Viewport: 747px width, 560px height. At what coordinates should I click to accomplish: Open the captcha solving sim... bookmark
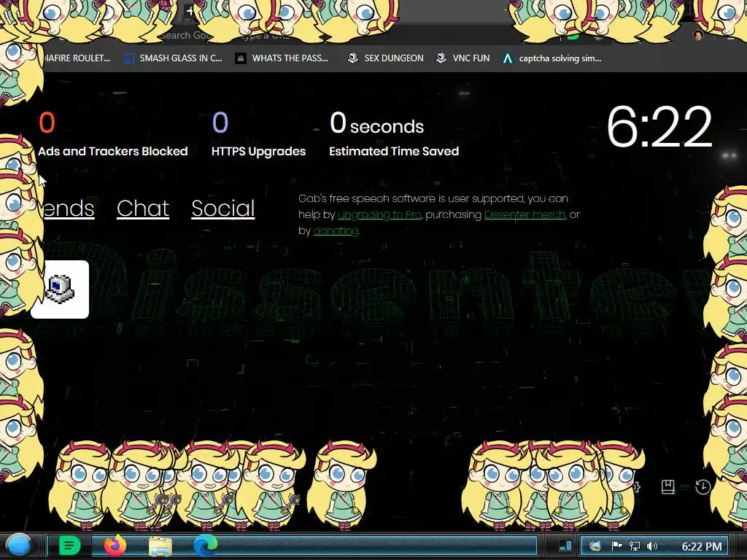click(552, 58)
